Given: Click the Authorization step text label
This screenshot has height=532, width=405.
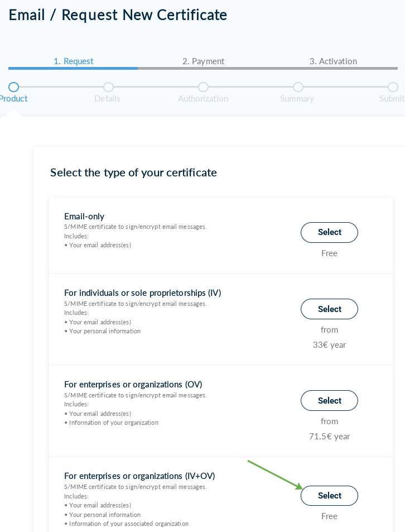Looking at the screenshot, I should (203, 99).
